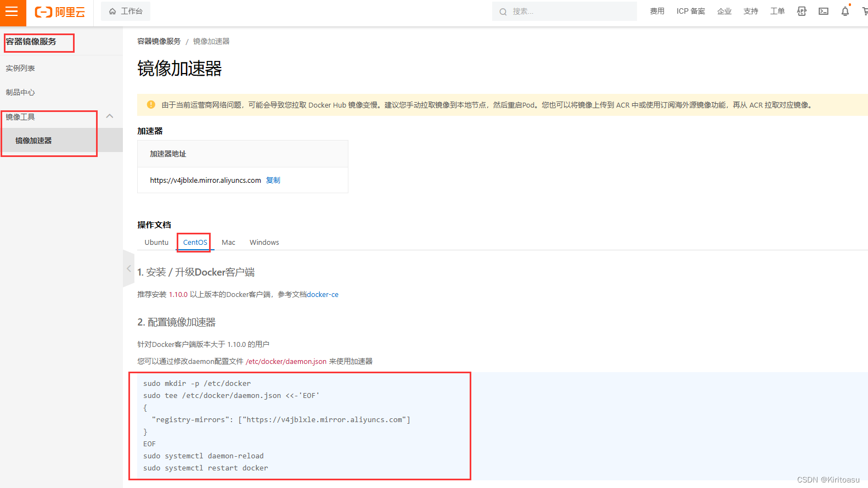Click the /etc/docker/daemon.json path text

coord(286,361)
